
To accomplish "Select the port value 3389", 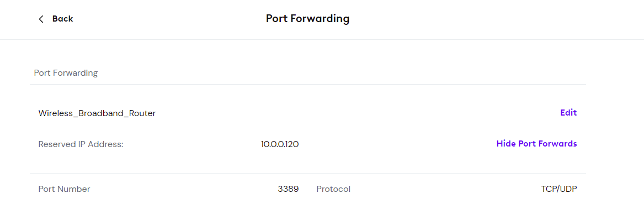I will (288, 189).
